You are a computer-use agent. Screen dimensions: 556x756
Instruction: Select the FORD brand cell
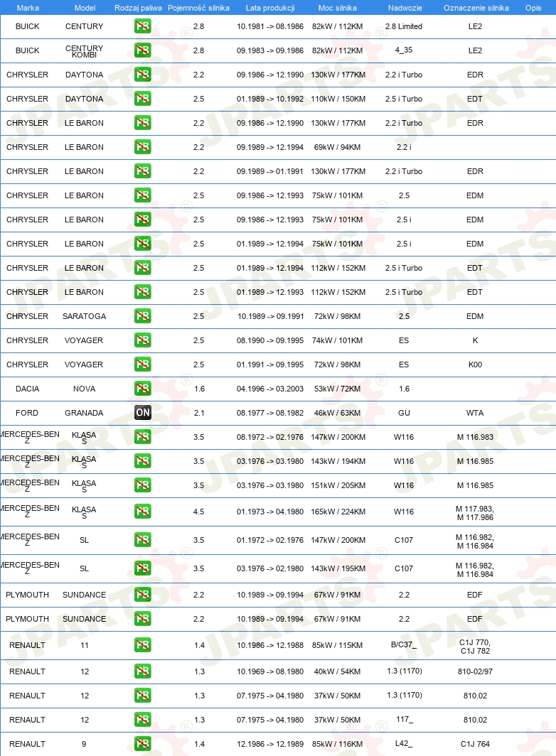[x=26, y=412]
